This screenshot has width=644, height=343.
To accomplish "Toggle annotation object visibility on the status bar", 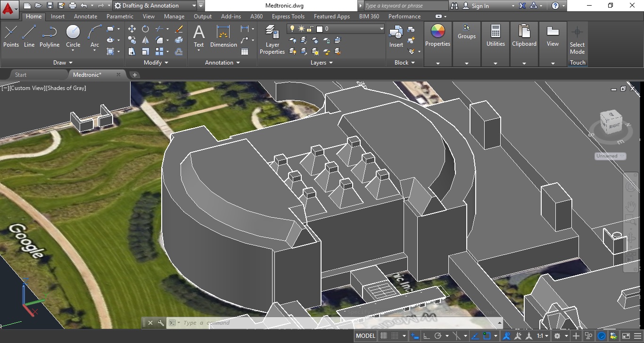I will pos(507,336).
